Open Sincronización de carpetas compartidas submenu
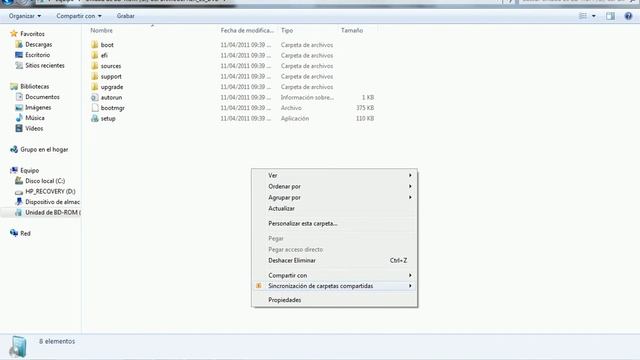This screenshot has height=360, width=640. (x=334, y=286)
